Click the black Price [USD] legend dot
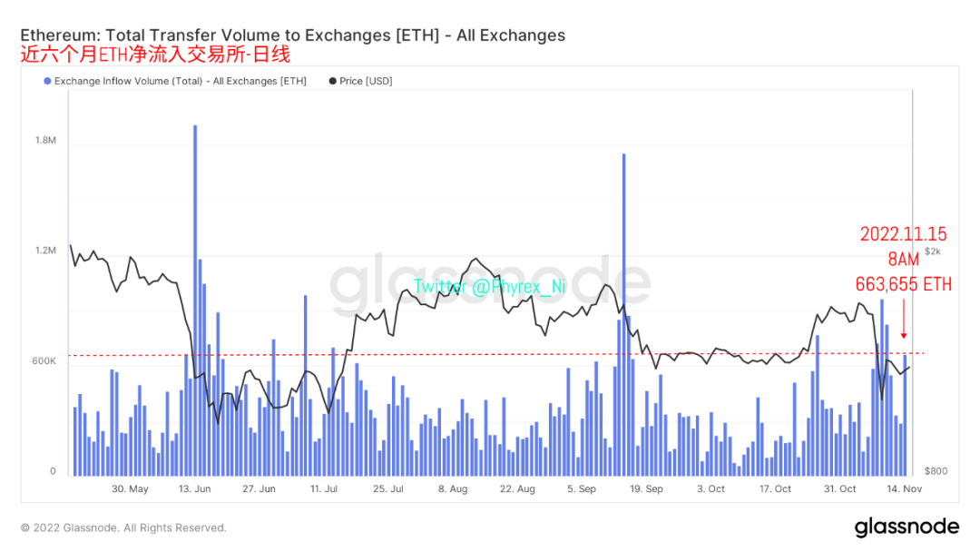The image size is (980, 552). pos(332,82)
